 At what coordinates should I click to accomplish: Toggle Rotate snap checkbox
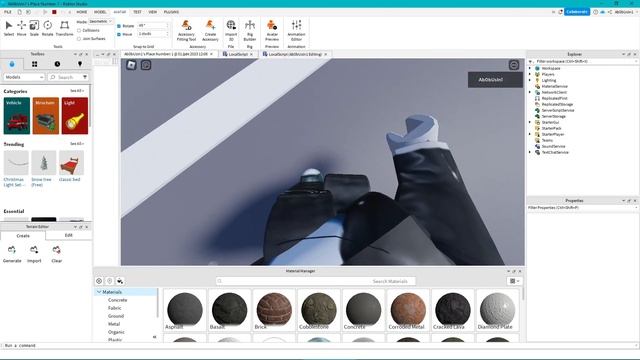[x=119, y=26]
